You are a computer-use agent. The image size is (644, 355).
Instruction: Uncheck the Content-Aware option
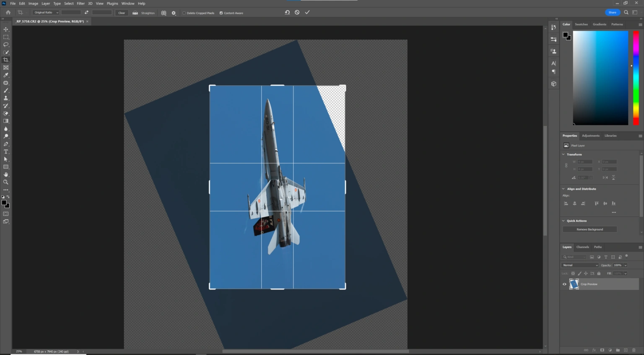(221, 13)
